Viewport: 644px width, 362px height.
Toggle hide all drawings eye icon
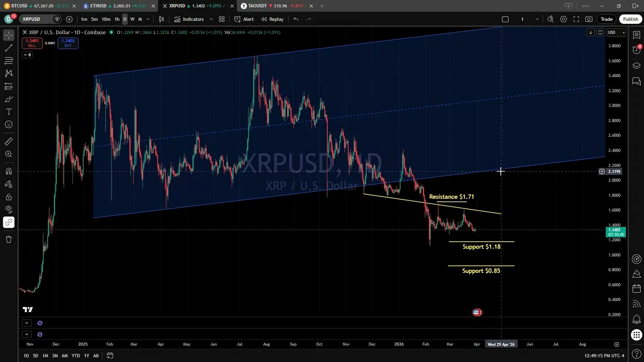[x=8, y=209]
